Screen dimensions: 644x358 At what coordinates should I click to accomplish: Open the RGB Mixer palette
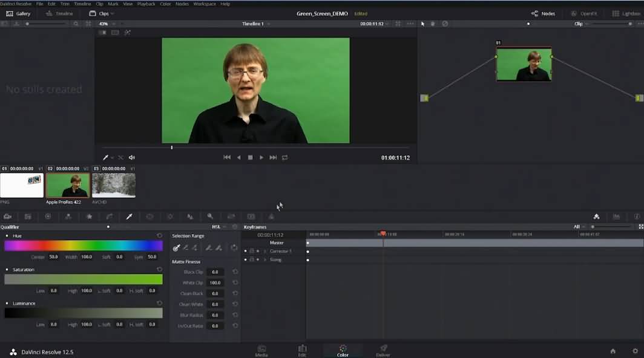point(68,216)
